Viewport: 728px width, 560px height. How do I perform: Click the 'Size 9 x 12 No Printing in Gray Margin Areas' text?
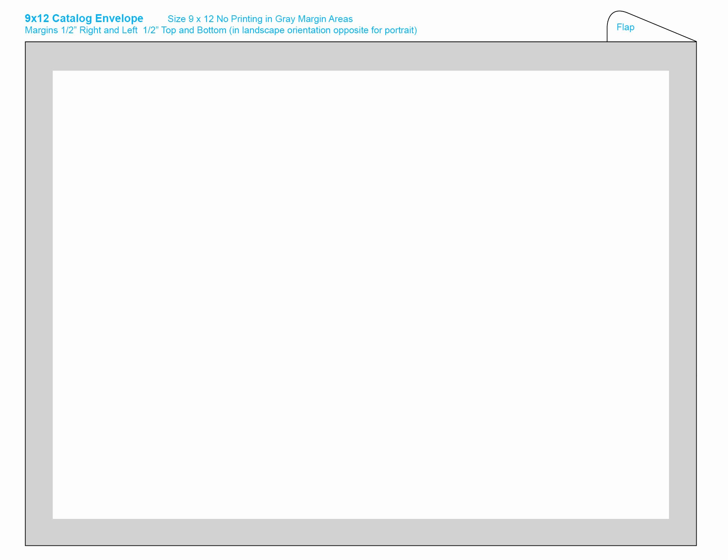click(x=260, y=19)
